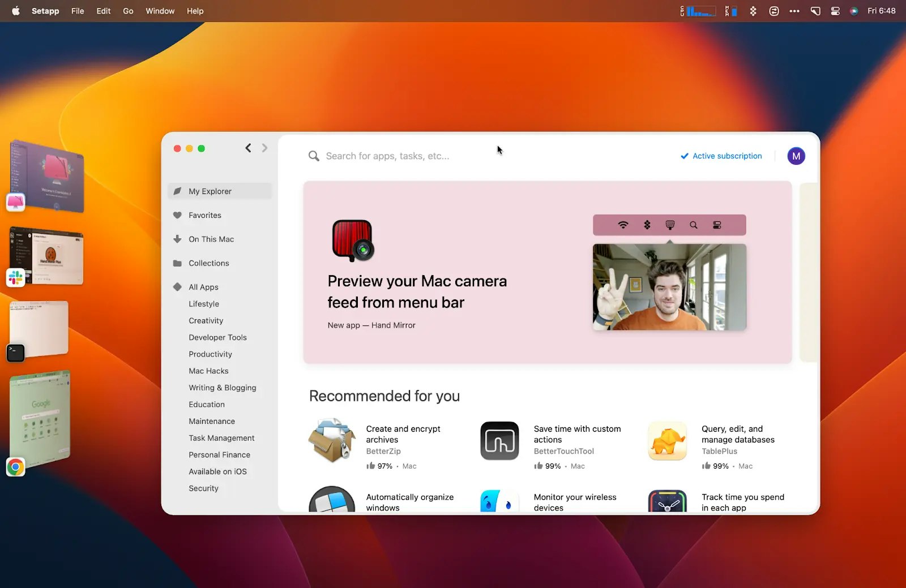The image size is (906, 588).
Task: Click the Collections folder icon
Action: (177, 263)
